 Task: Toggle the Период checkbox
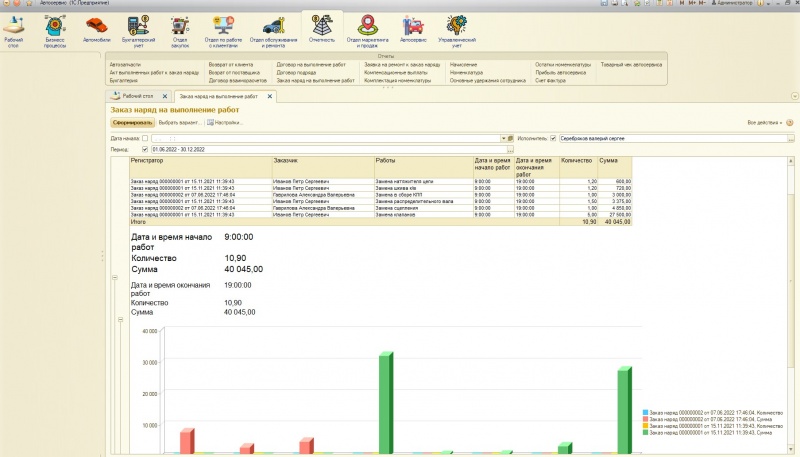pyautogui.click(x=145, y=149)
